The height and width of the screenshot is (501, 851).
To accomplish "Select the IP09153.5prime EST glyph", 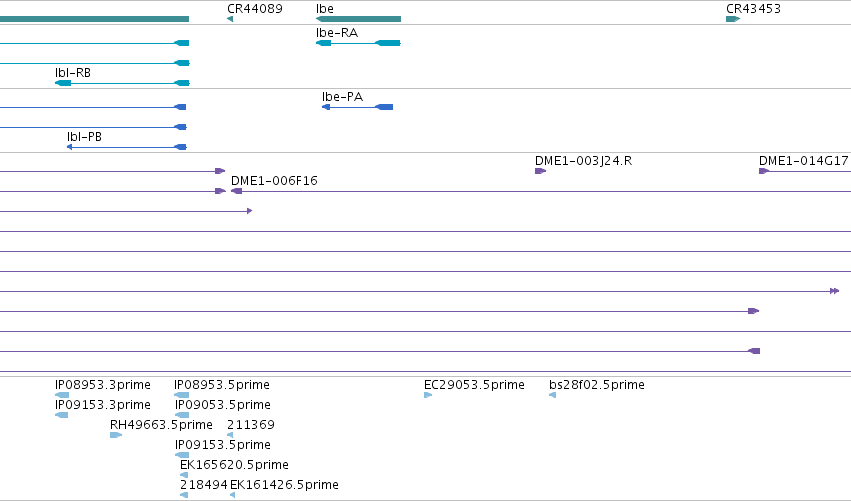I will click(x=182, y=455).
